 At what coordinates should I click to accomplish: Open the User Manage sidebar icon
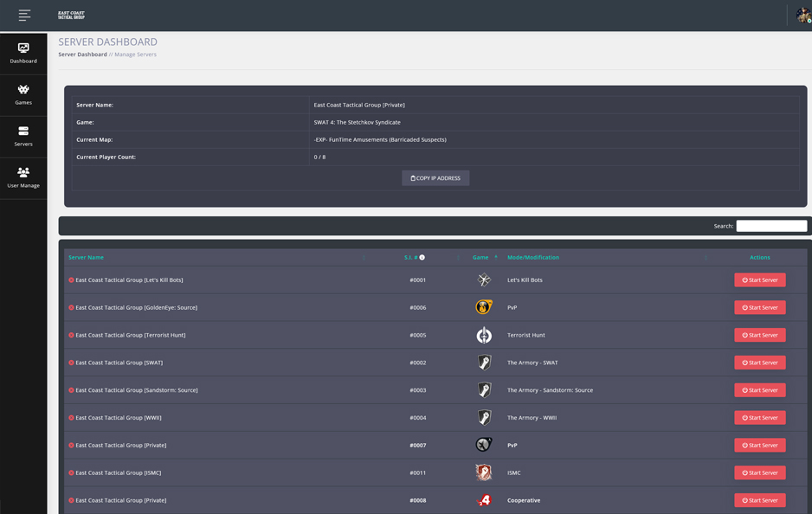(x=23, y=173)
